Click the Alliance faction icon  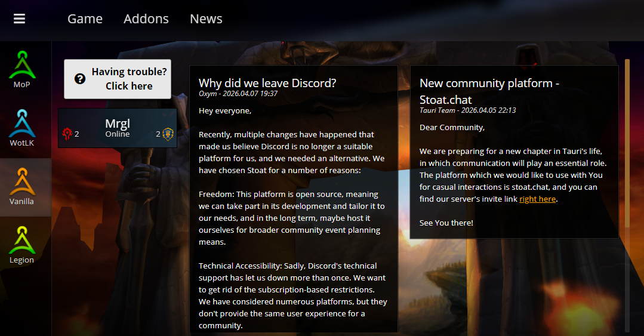coord(168,134)
